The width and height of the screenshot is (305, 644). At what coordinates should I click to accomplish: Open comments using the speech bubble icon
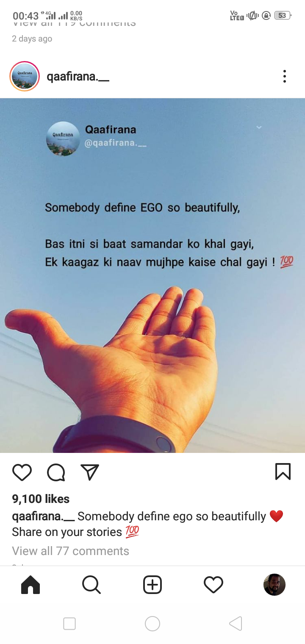pos(56,472)
